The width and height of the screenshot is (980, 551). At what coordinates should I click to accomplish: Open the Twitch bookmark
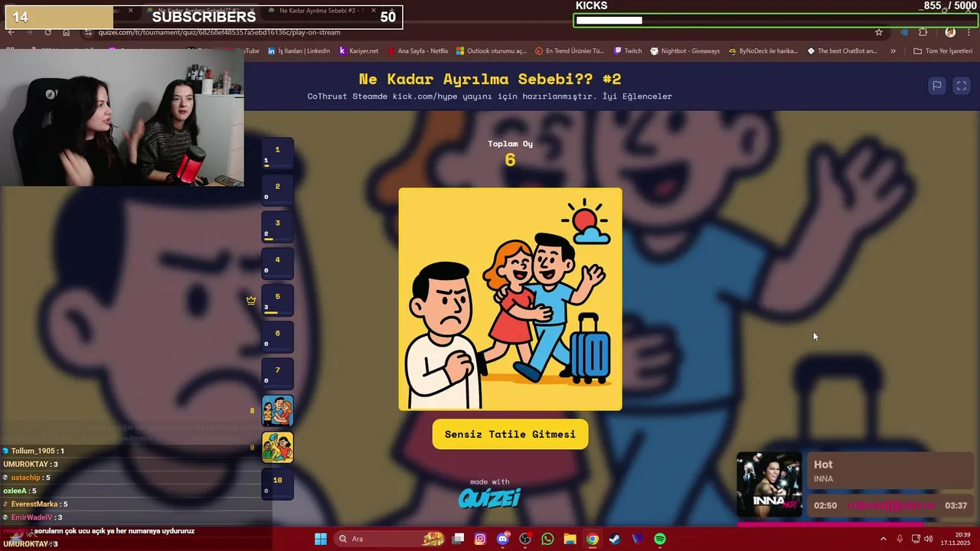628,51
